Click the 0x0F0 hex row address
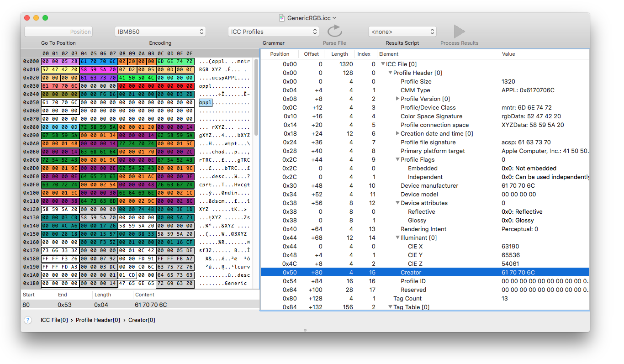Image resolution: width=624 pixels, height=364 pixels. (x=32, y=185)
